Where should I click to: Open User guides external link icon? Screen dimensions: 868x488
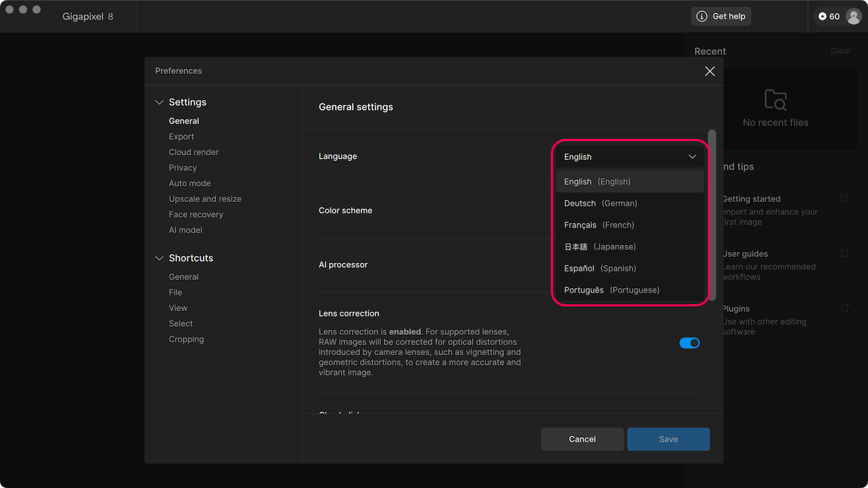tap(845, 253)
